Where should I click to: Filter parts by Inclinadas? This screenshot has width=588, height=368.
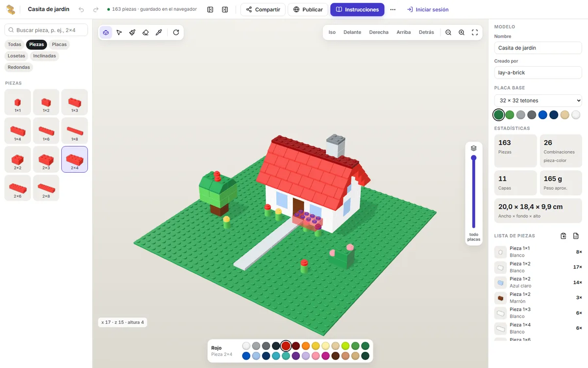45,56
